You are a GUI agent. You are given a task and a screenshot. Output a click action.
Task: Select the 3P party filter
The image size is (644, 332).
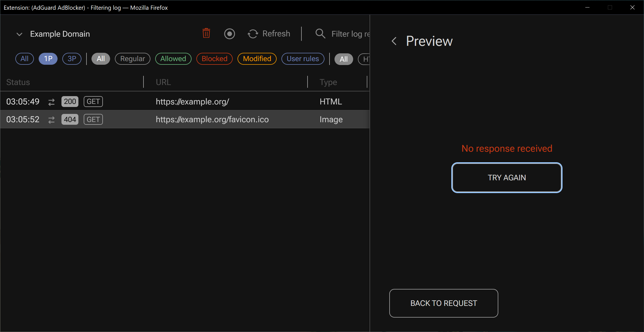click(71, 59)
